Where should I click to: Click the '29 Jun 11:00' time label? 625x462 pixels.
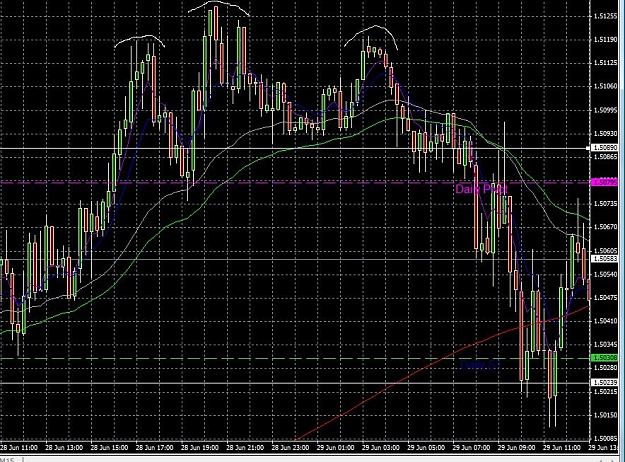[561, 448]
